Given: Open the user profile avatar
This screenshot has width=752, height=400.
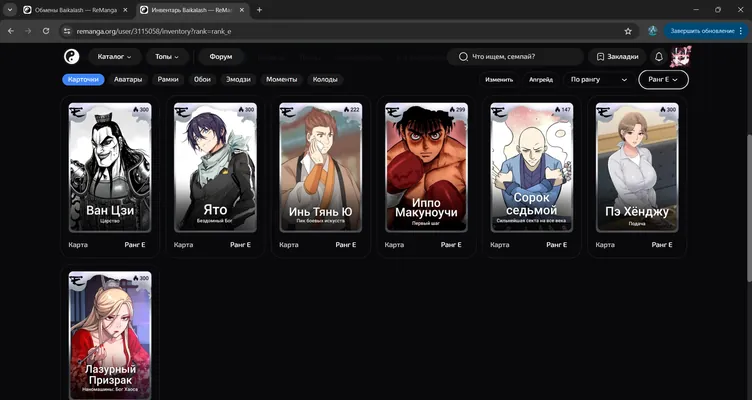Looking at the screenshot, I should 680,57.
